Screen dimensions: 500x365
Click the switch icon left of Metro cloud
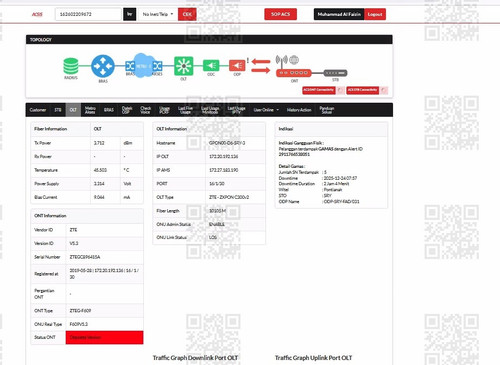pos(130,66)
